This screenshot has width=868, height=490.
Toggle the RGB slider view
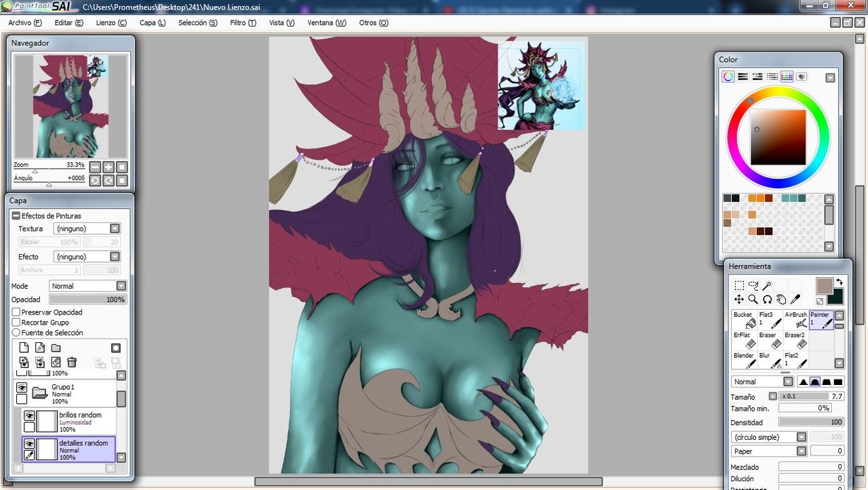[x=743, y=77]
